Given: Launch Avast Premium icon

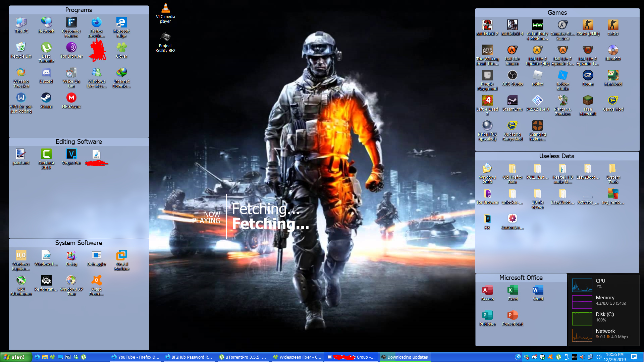Looking at the screenshot, I should click(x=97, y=286).
